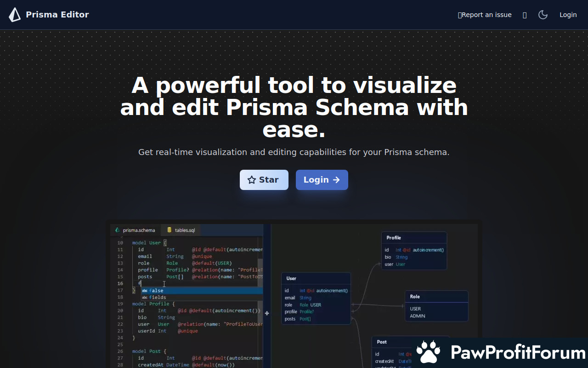The height and width of the screenshot is (368, 588).
Task: Click the Star button
Action: click(264, 180)
